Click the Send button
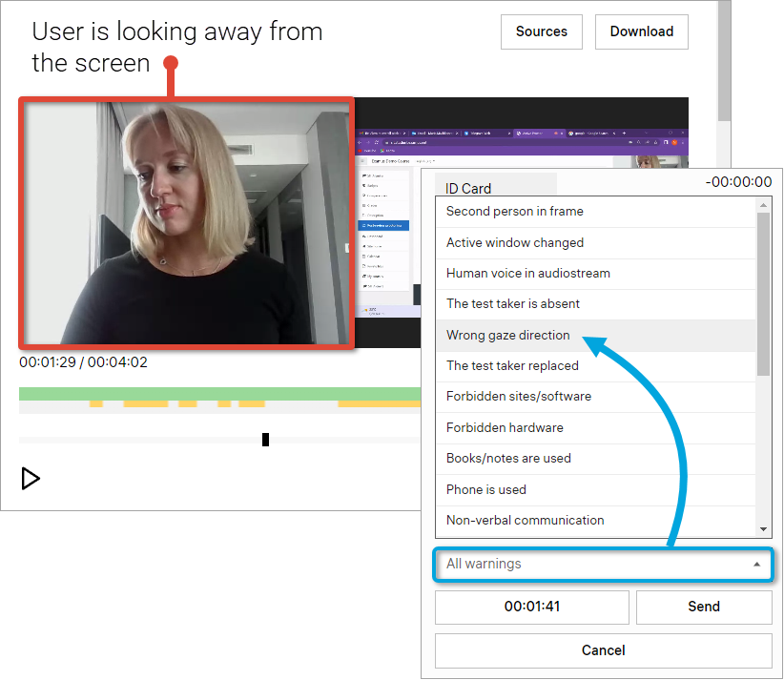Screen dimensions: 784x680 [x=704, y=607]
